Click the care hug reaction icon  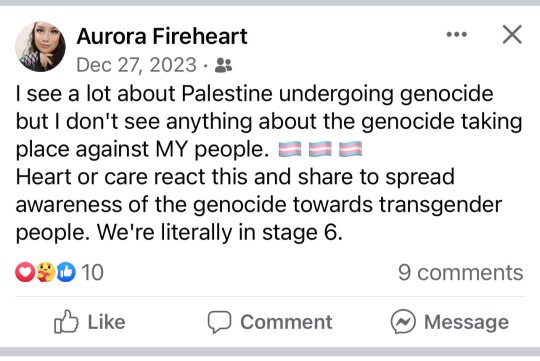click(45, 272)
